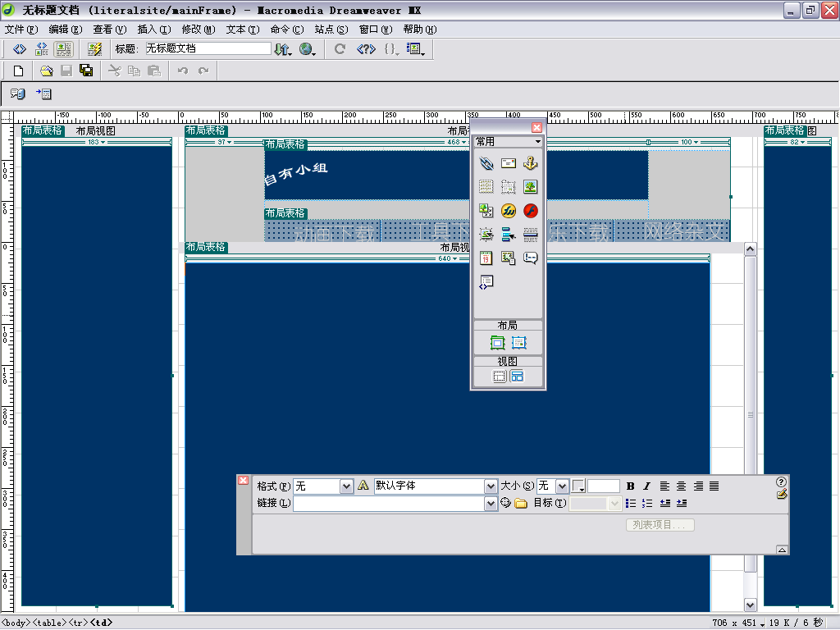Insert a date with the calendar icon
This screenshot has width=840, height=630.
click(x=486, y=258)
